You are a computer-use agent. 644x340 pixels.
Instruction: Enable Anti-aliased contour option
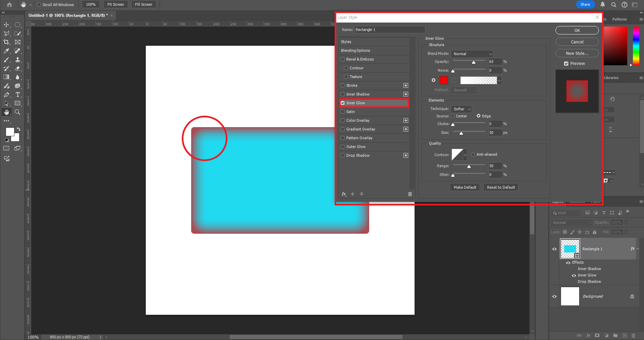click(x=473, y=155)
